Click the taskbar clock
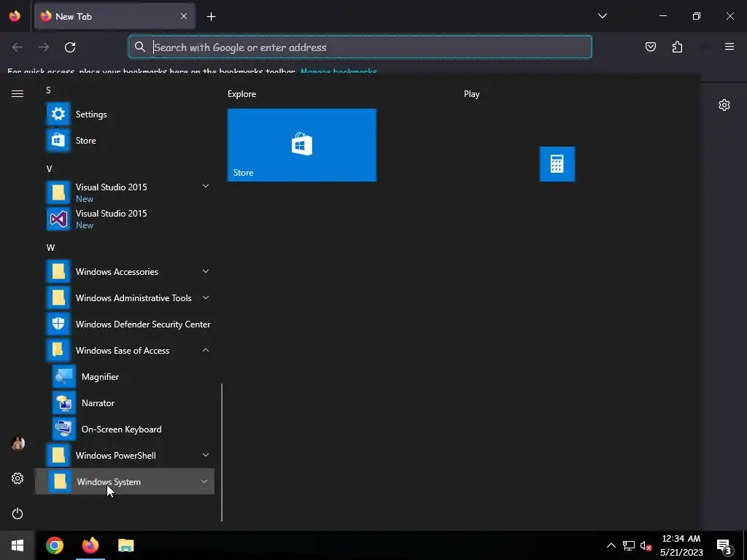Screen dimensions: 747x560 (681, 545)
